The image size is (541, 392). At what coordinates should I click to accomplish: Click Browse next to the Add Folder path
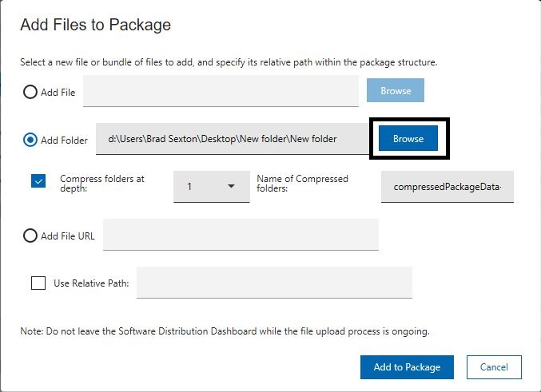(x=408, y=138)
